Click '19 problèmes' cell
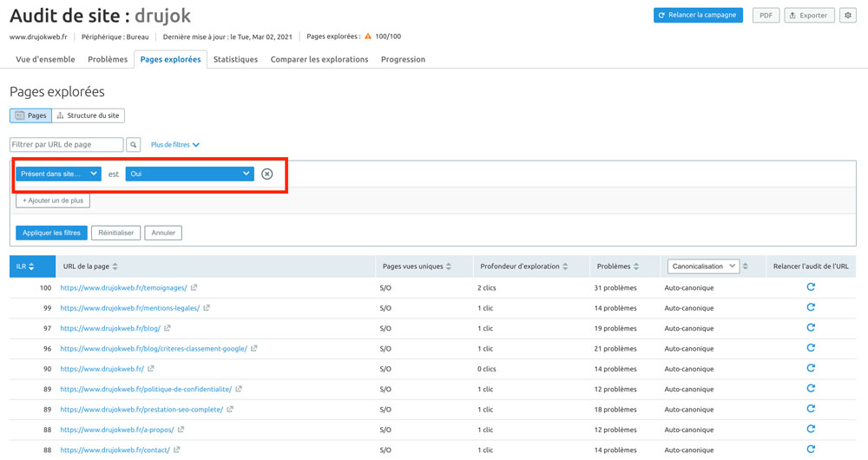868x460 pixels. coord(615,328)
